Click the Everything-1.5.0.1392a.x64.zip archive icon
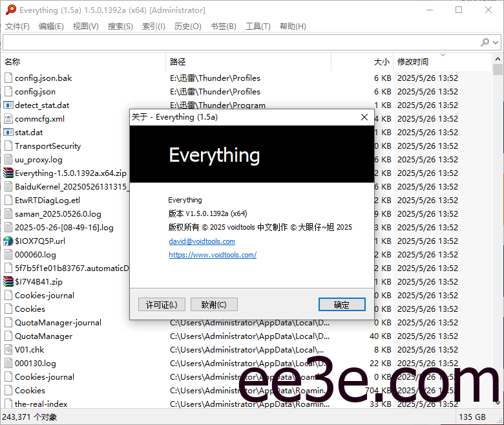504x425 pixels. (x=8, y=173)
